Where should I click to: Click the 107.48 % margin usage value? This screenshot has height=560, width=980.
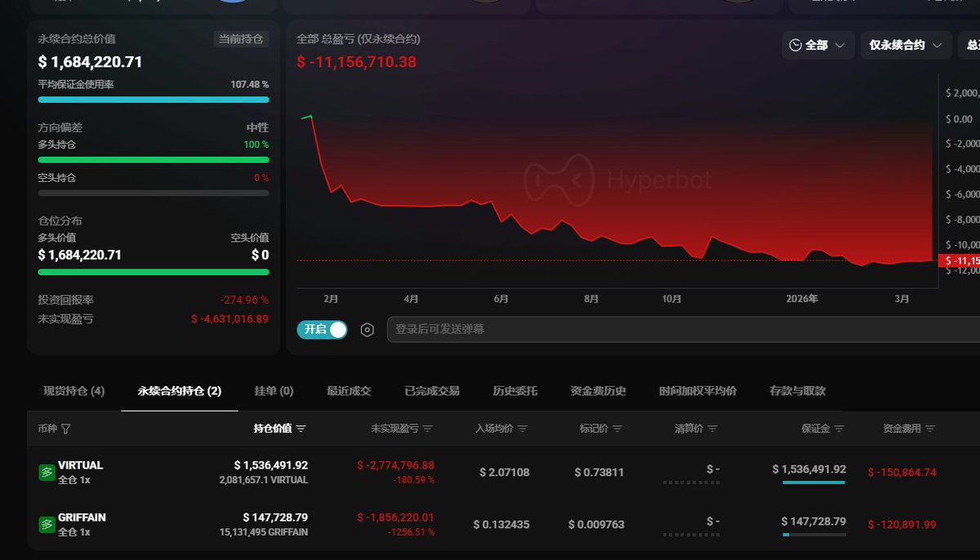tap(249, 84)
